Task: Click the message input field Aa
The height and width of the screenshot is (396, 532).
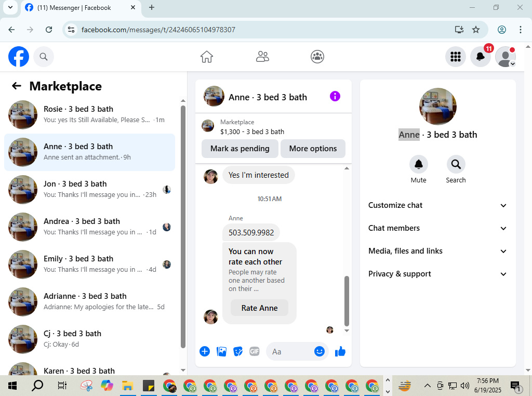Action: [x=291, y=351]
